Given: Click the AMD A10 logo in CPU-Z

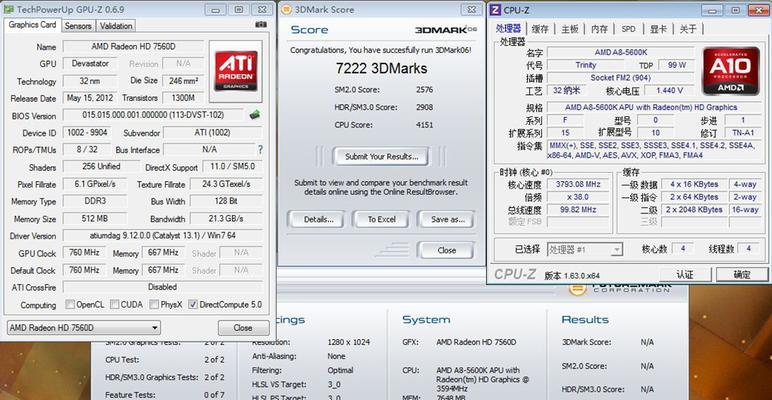Looking at the screenshot, I should (731, 71).
